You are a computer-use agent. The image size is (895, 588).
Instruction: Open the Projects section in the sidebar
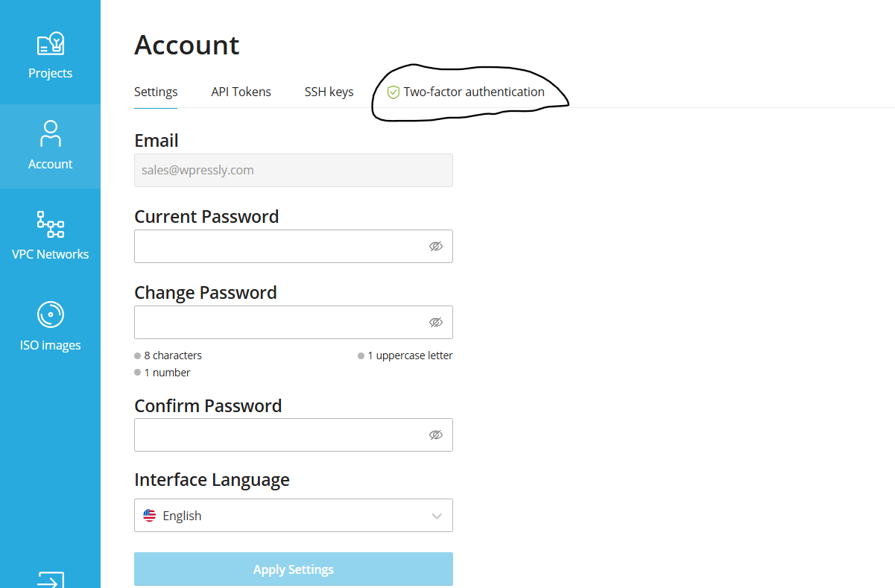click(50, 52)
